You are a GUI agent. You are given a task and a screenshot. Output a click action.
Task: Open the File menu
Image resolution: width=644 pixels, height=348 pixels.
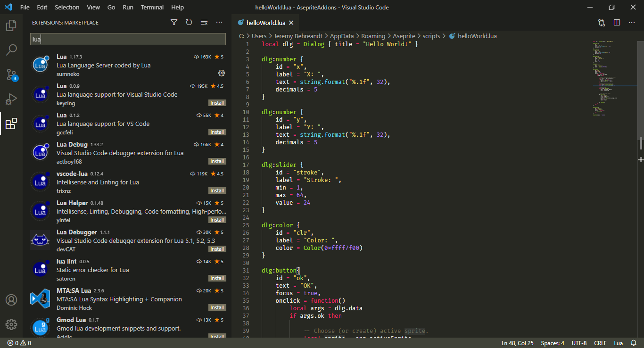(x=25, y=8)
